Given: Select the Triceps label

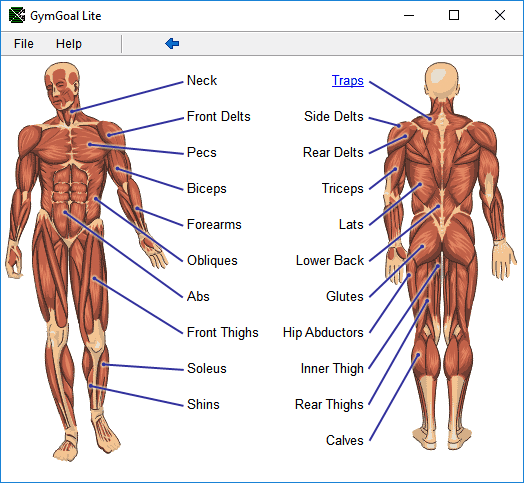Looking at the screenshot, I should (343, 189).
